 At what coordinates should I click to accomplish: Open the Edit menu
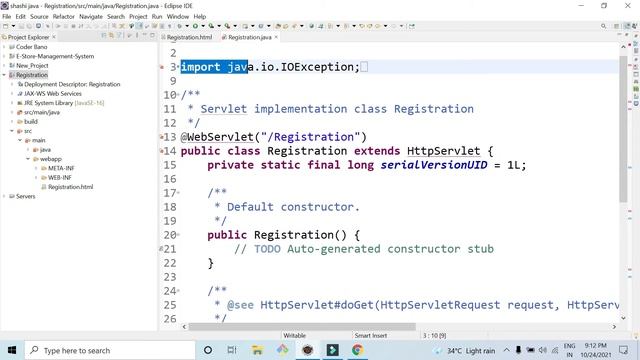(20, 16)
